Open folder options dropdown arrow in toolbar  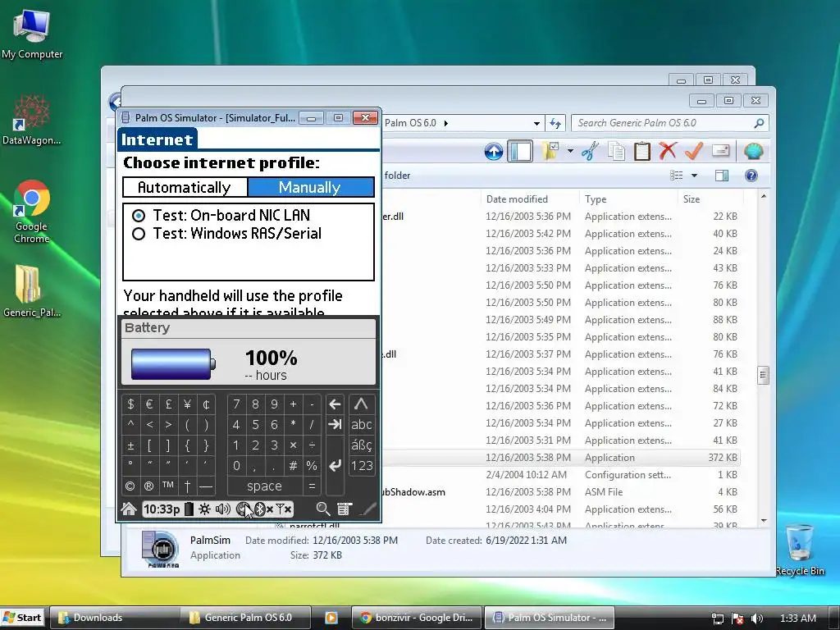click(570, 151)
